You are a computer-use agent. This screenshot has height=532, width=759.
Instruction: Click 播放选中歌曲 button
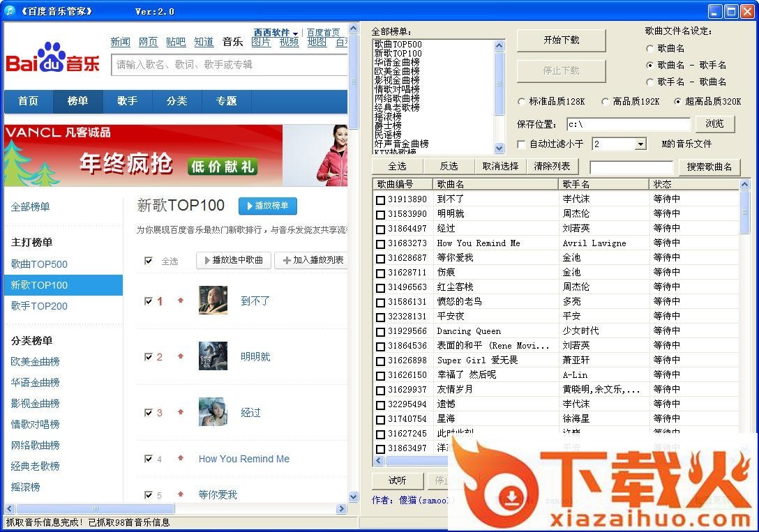(x=234, y=260)
